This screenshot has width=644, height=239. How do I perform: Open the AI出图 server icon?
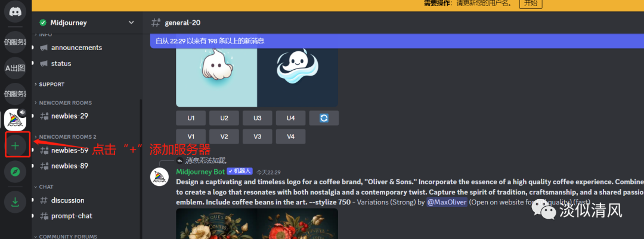pos(16,68)
